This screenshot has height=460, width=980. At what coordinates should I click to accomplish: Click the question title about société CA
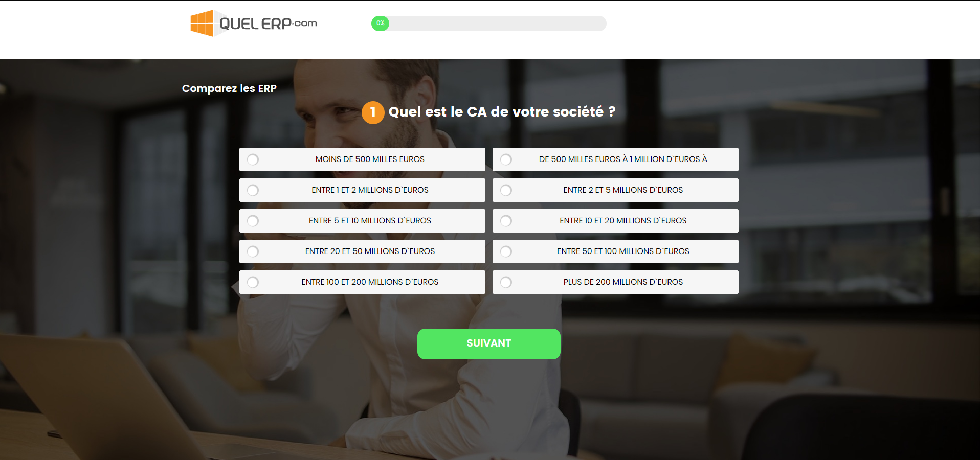(502, 112)
